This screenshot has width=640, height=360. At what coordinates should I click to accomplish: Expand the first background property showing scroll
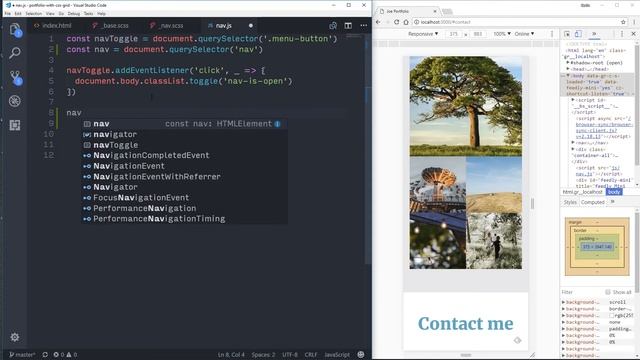564,302
